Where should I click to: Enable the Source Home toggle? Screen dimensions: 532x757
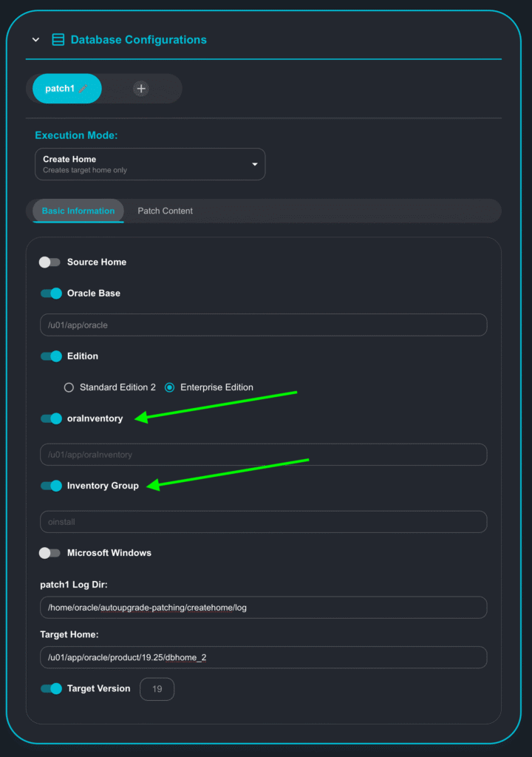[x=50, y=262]
